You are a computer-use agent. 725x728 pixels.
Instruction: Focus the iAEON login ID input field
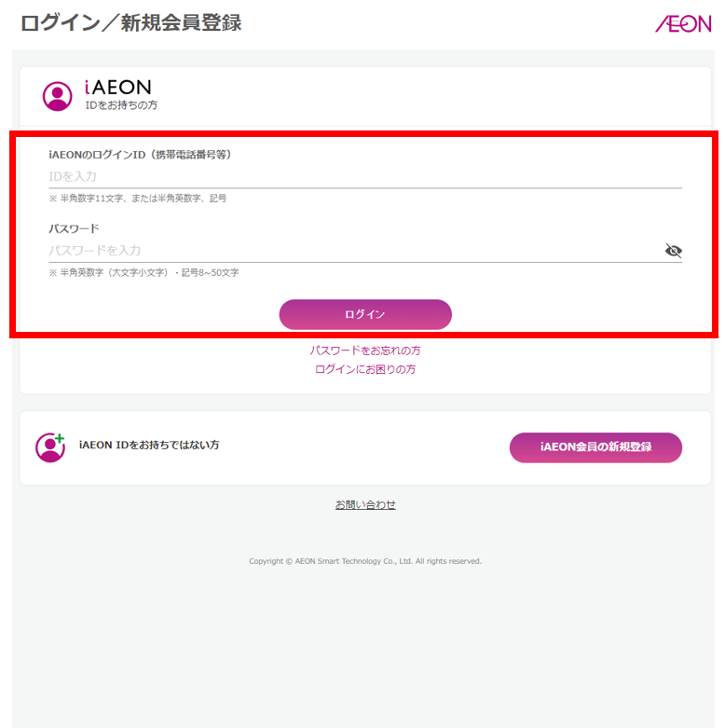click(365, 176)
